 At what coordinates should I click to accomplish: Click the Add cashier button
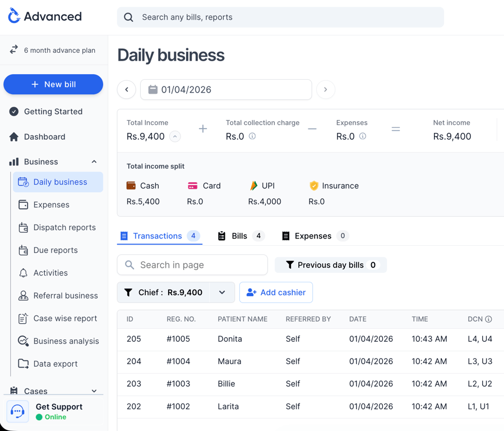(x=276, y=292)
